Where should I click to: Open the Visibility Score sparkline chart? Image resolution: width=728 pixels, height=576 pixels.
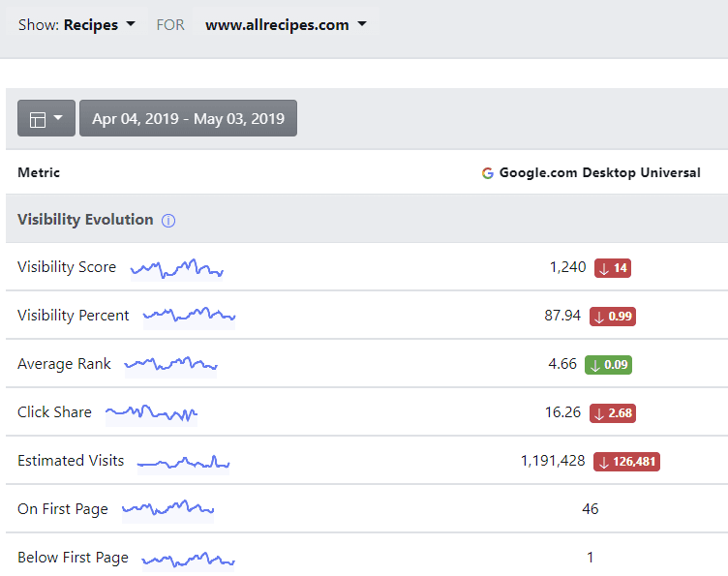[177, 270]
